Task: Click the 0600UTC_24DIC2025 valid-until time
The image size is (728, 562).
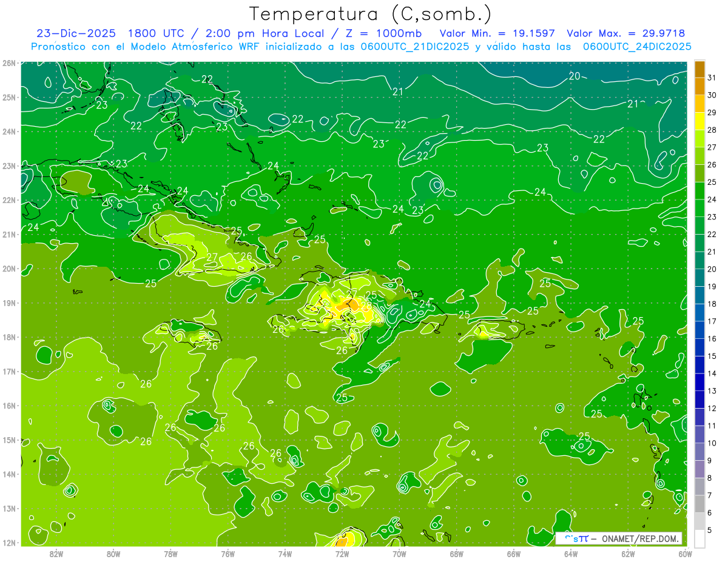Action: (637, 47)
